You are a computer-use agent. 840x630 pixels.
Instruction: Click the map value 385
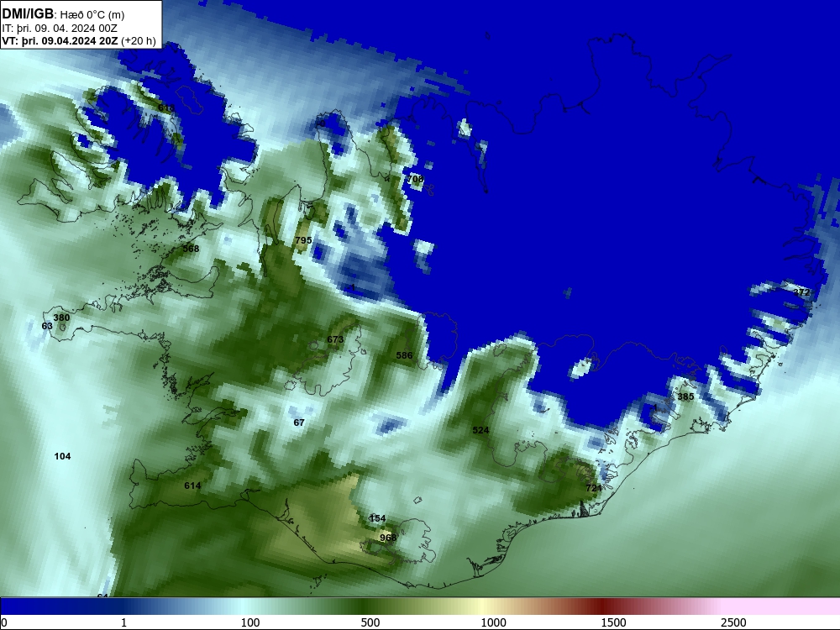click(x=685, y=397)
